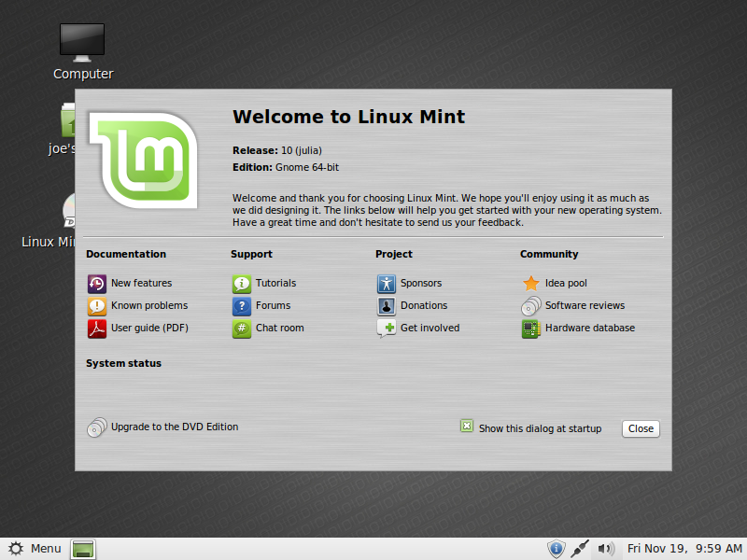
Task: Uncheck Show this dialog at startup
Action: (x=467, y=427)
